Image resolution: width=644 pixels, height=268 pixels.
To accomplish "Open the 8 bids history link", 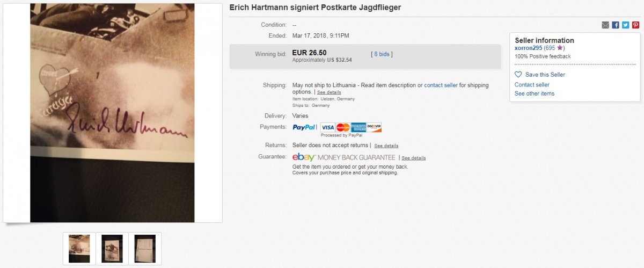I will click(x=382, y=54).
